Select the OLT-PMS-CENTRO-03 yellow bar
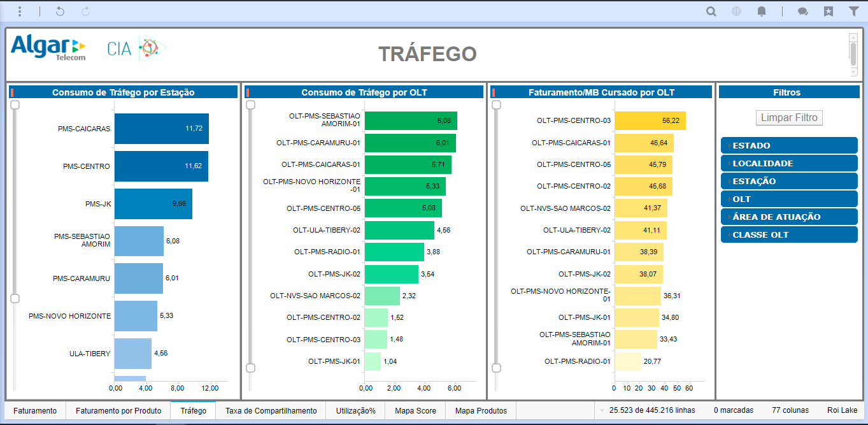The height and width of the screenshot is (425, 868). tap(650, 120)
